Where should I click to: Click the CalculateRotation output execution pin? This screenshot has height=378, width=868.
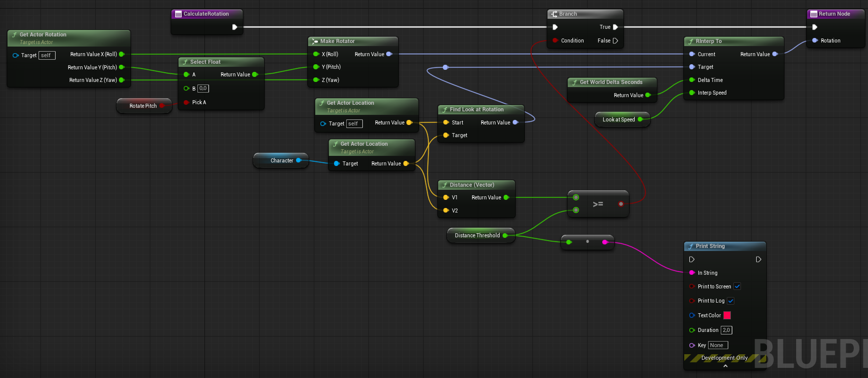click(234, 27)
